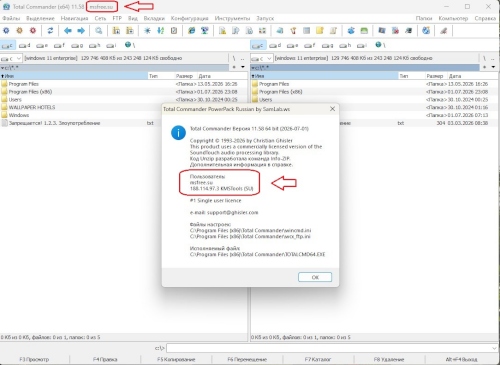Click the refresh arrows toolbar icon
The height and width of the screenshot is (365, 500).
pyautogui.click(x=50, y=31)
